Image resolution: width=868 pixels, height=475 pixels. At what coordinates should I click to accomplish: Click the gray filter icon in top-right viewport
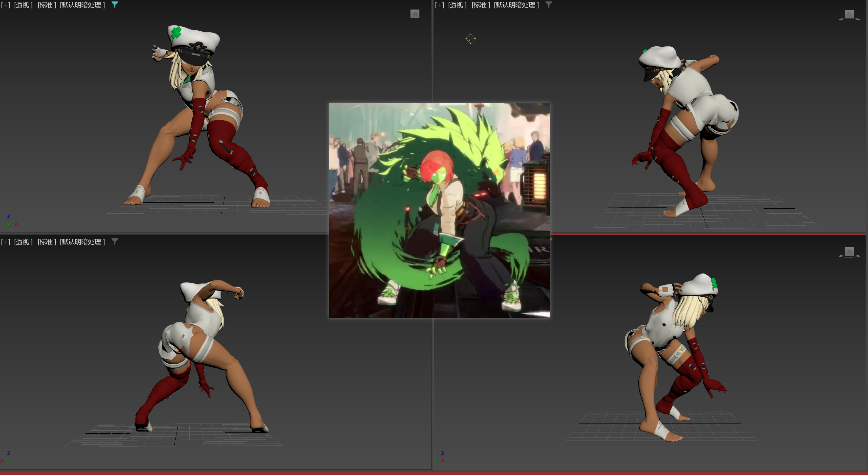click(549, 4)
